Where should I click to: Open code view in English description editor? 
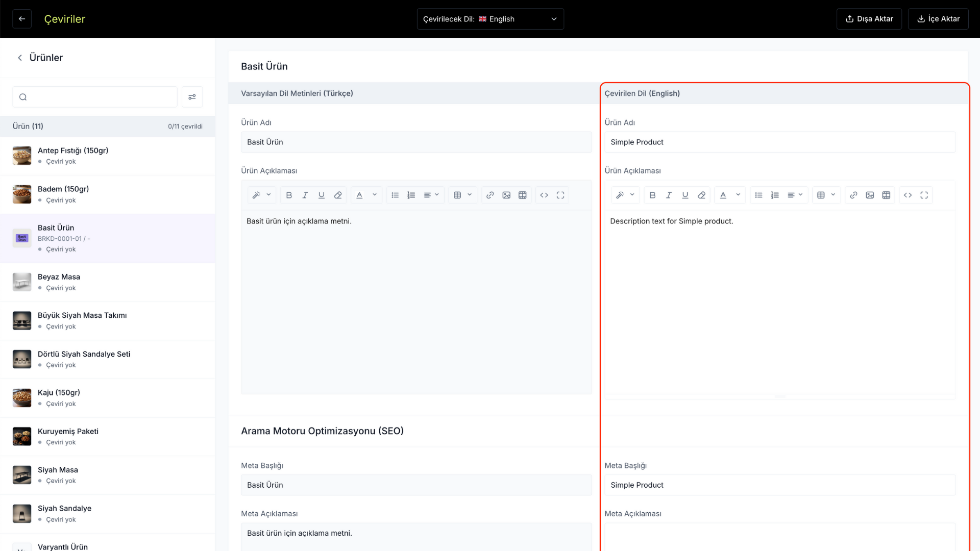tap(908, 195)
